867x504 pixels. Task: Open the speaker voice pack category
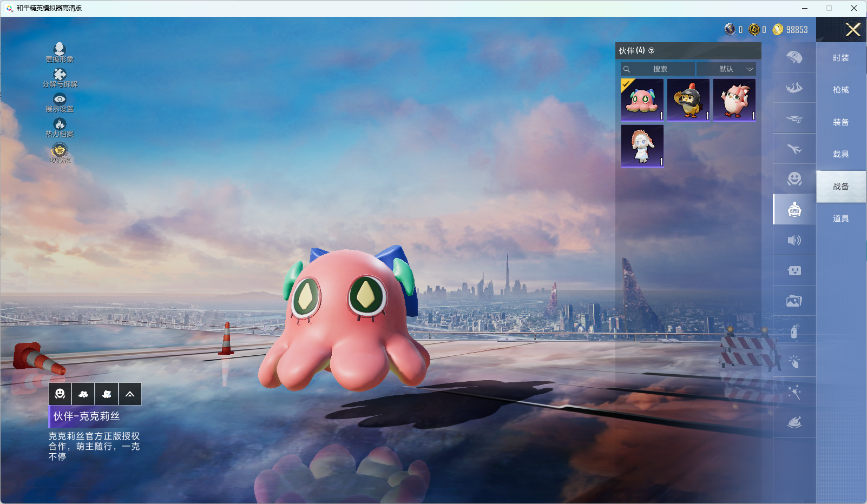[794, 240]
